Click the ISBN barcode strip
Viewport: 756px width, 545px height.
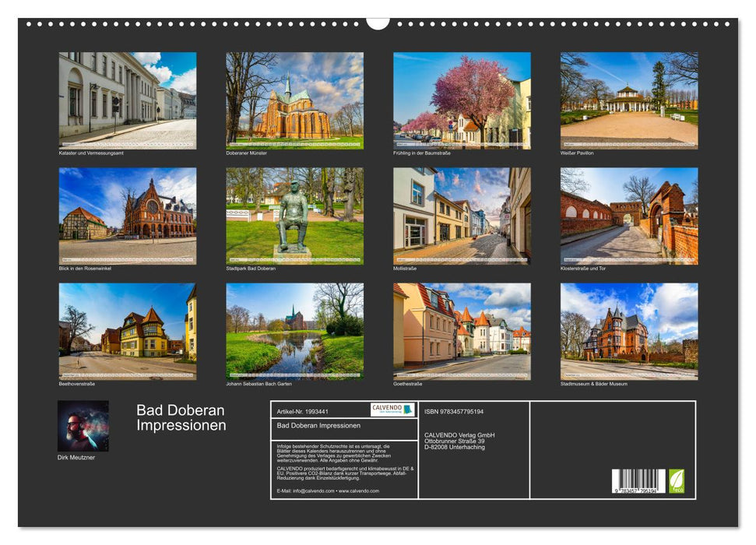pos(638,480)
